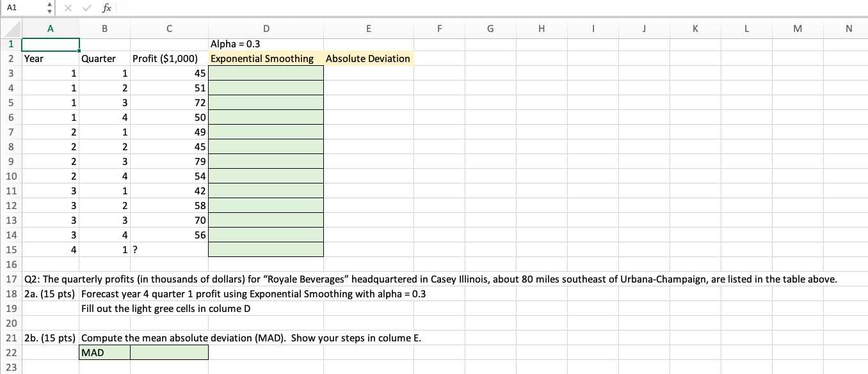Viewport: 868px width, 374px height.
Task: Select column B header
Action: pos(105,29)
